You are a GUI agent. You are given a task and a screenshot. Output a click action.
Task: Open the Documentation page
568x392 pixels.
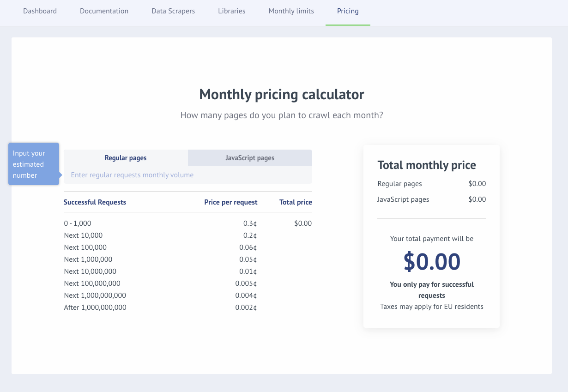[x=104, y=11]
